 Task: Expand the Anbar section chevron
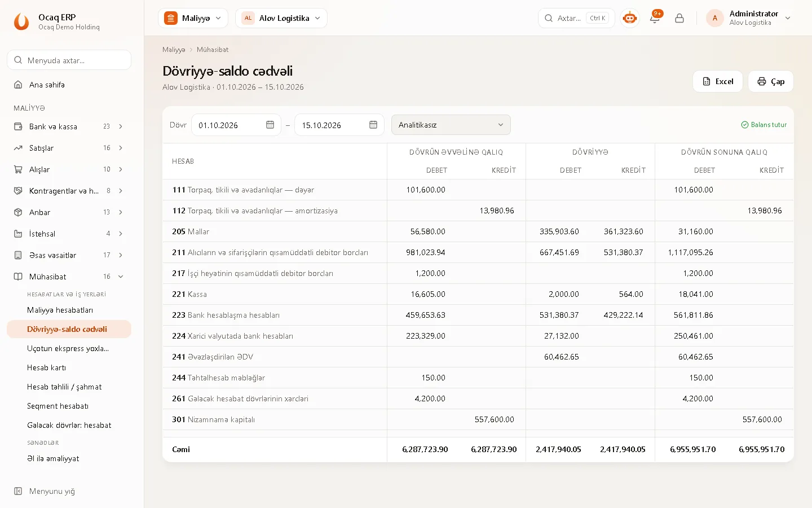tap(121, 212)
